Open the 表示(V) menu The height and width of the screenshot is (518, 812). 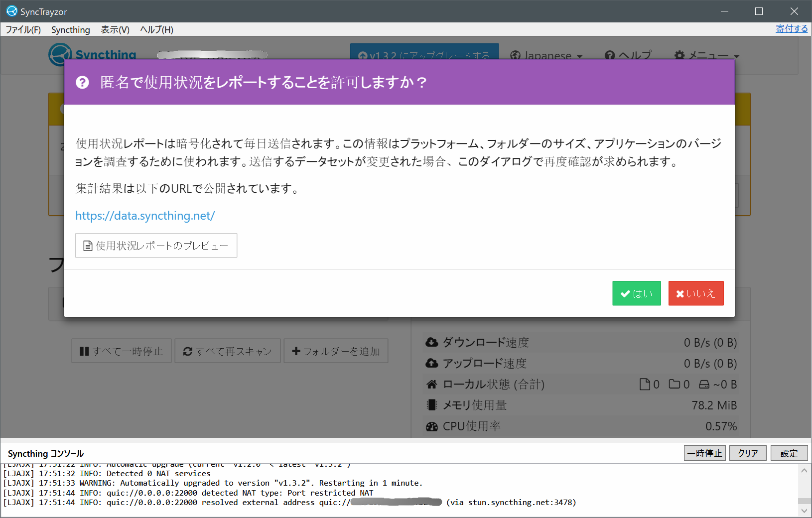115,29
